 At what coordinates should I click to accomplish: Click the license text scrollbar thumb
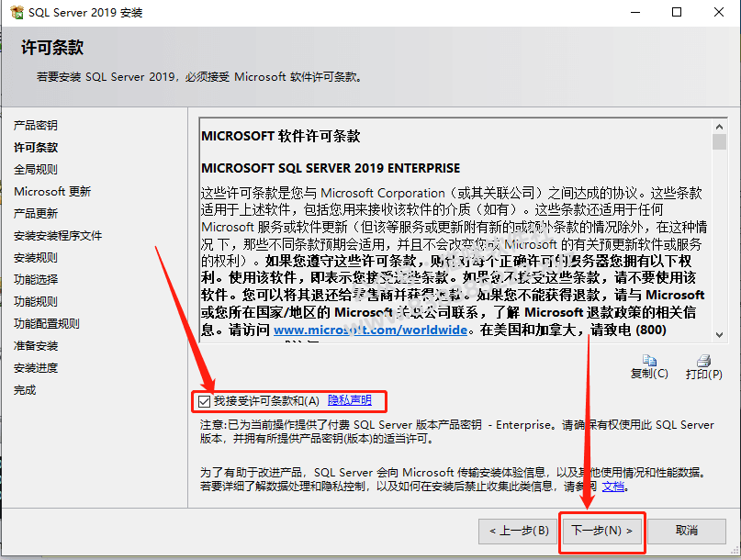[719, 141]
